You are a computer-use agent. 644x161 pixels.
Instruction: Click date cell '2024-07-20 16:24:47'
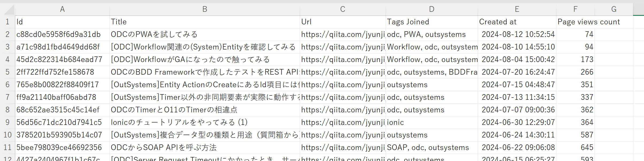[517, 72]
